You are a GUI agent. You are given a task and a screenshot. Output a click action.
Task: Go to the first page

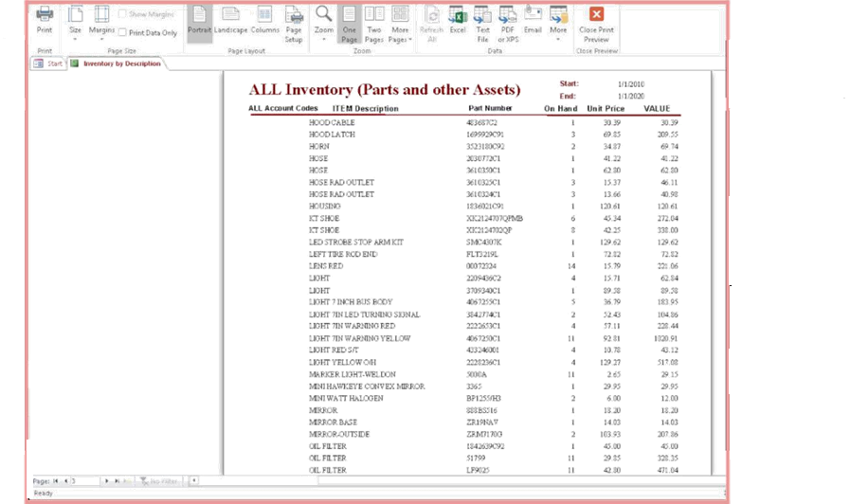55,480
